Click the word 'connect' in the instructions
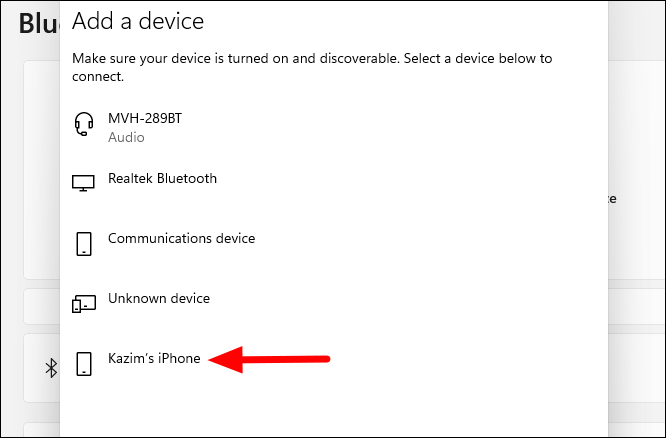This screenshot has width=666, height=438. [98, 76]
